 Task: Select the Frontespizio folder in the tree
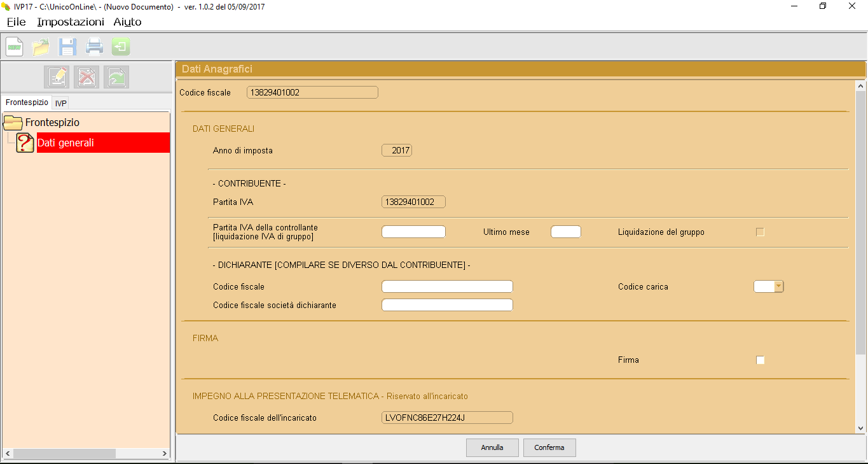click(x=52, y=122)
